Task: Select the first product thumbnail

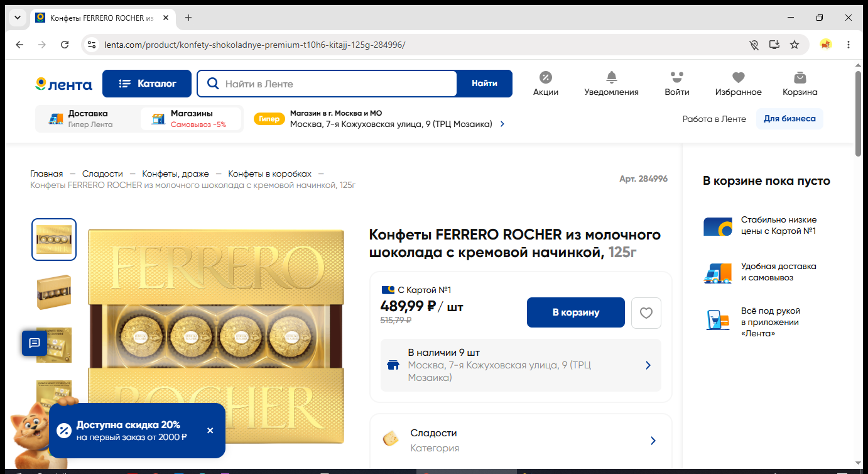Action: (x=54, y=240)
